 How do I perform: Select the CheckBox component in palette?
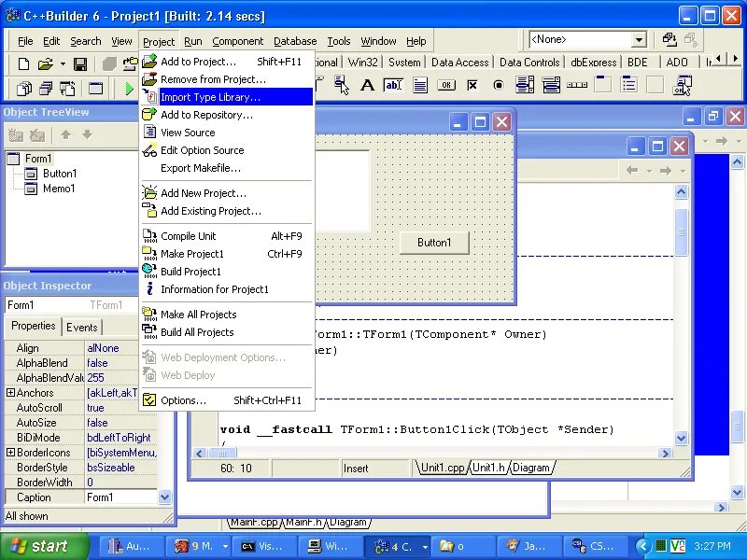click(x=472, y=85)
